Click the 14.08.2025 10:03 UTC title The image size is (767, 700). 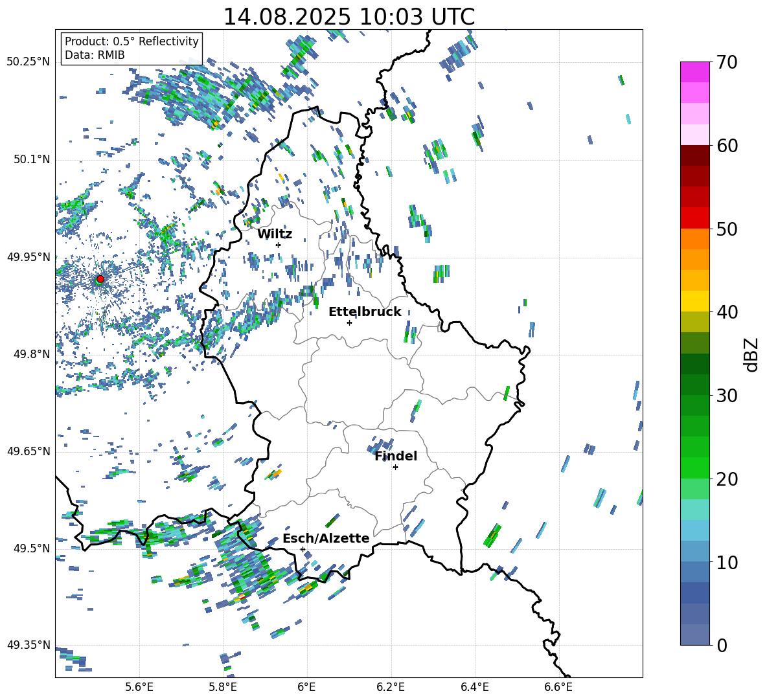click(349, 17)
